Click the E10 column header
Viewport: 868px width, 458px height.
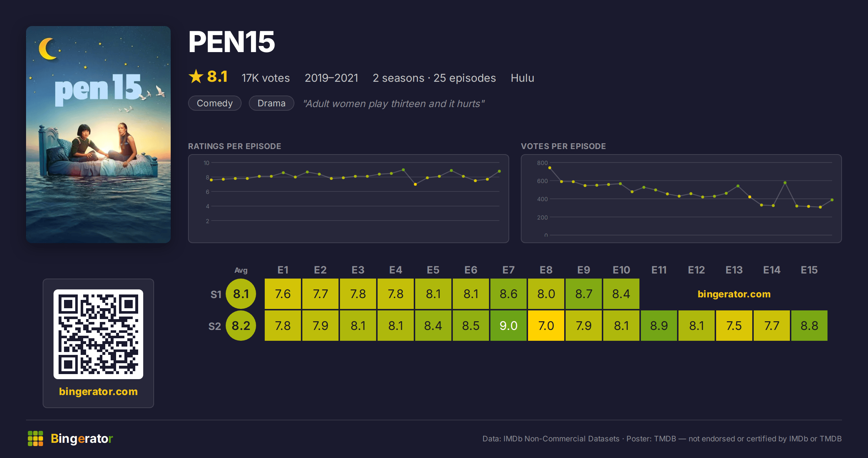coord(621,270)
